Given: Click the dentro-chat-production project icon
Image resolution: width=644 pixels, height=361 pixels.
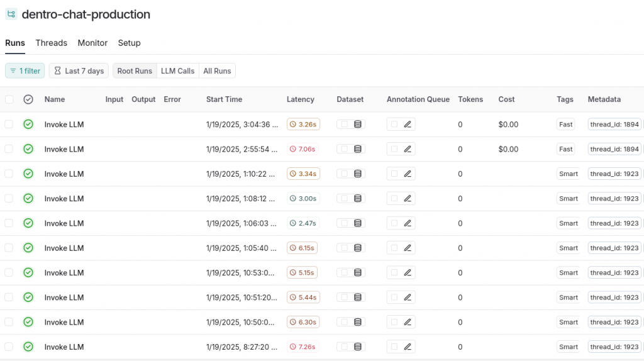Looking at the screenshot, I should point(11,14).
